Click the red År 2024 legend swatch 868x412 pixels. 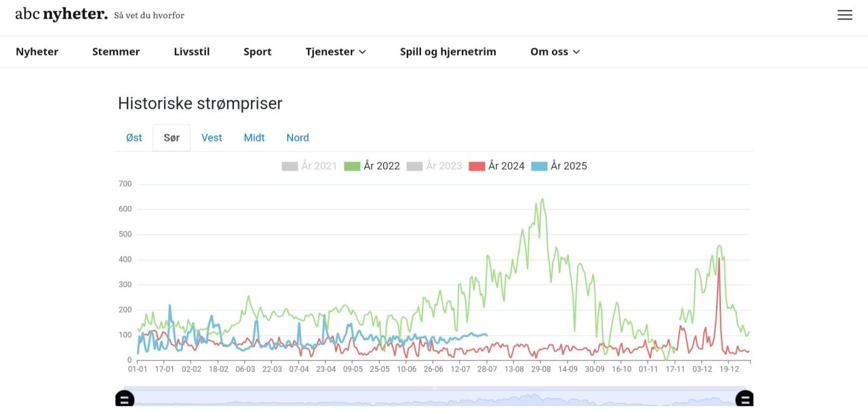pos(477,166)
